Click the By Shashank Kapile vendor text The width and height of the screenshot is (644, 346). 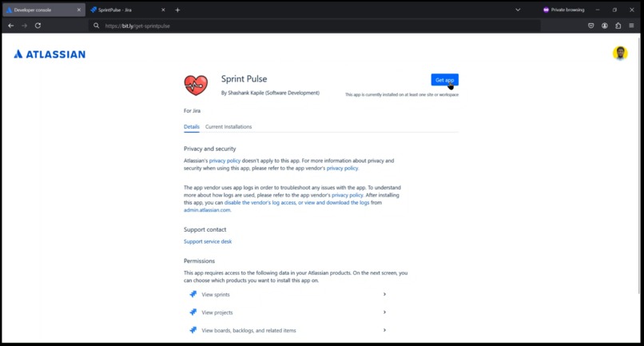(x=270, y=93)
